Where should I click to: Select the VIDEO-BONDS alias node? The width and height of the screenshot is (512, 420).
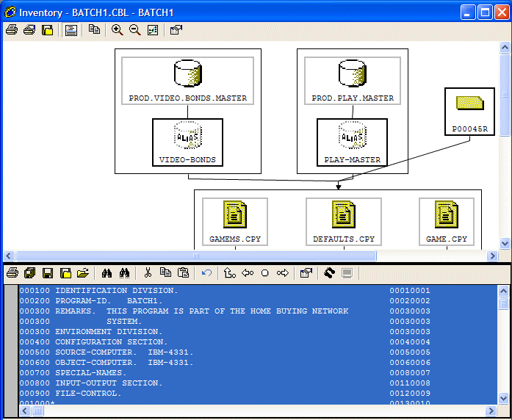pos(188,142)
